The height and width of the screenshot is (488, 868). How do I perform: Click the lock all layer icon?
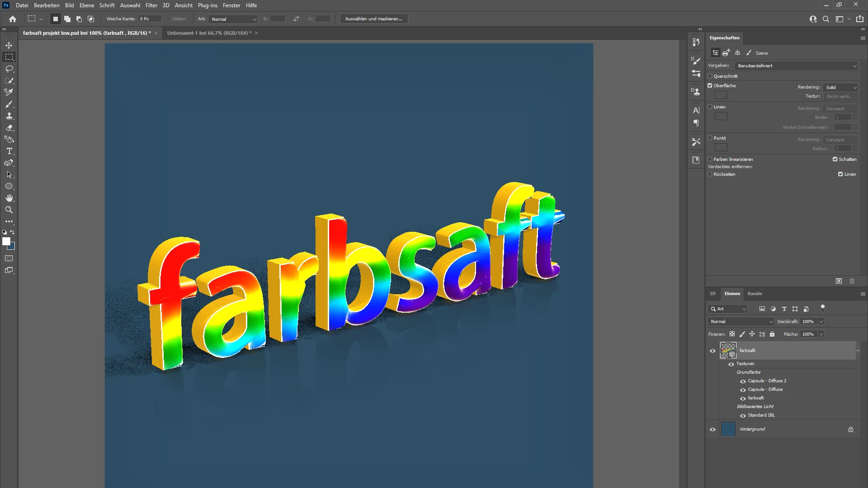pyautogui.click(x=772, y=334)
